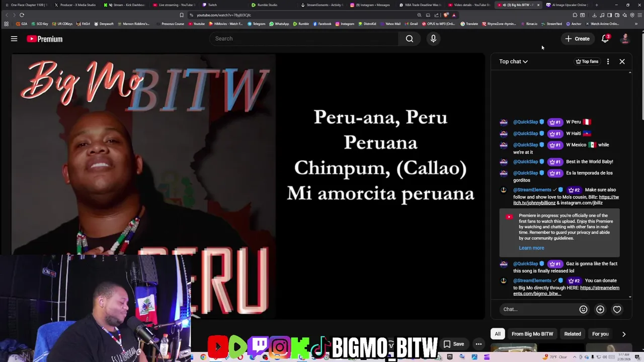The width and height of the screenshot is (644, 362).
Task: Open Top fans leaderboard
Action: pyautogui.click(x=587, y=61)
